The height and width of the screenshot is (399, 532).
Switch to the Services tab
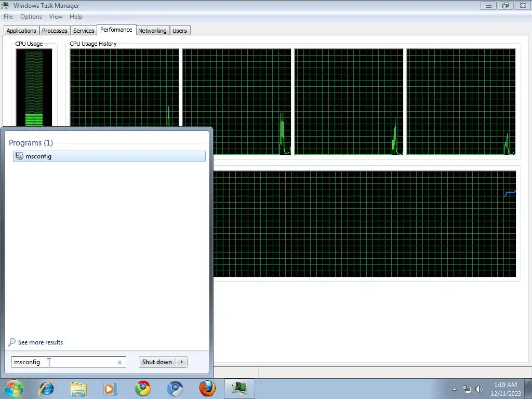point(84,31)
